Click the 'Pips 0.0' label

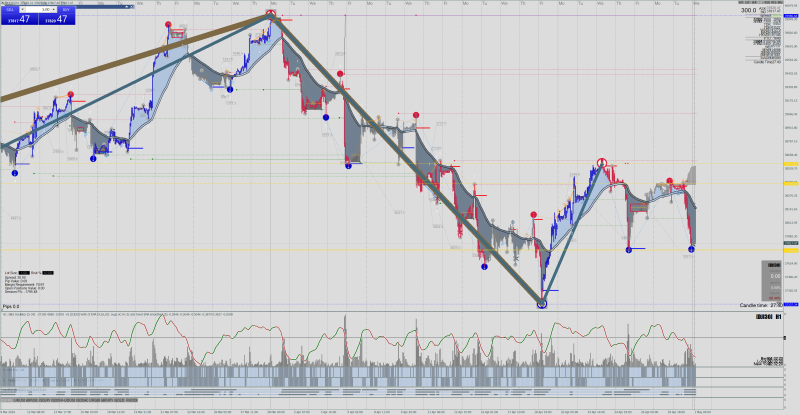[11, 306]
